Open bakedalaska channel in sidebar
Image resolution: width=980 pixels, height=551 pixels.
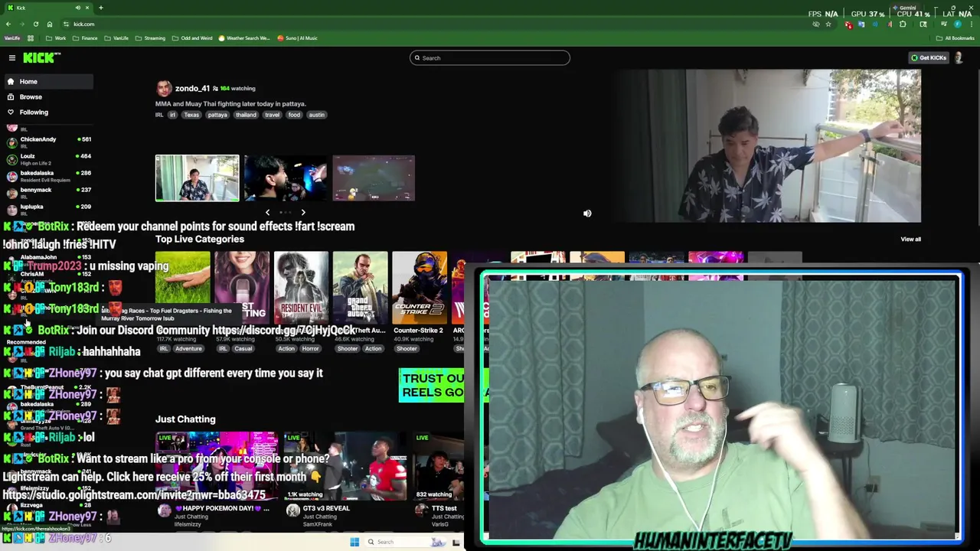pyautogui.click(x=48, y=176)
